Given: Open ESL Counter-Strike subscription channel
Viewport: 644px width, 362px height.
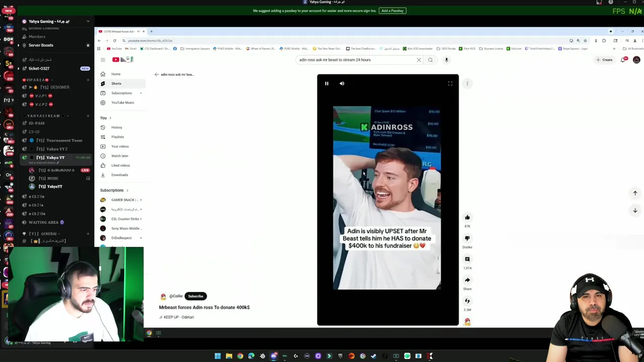Looking at the screenshot, I should (121, 219).
